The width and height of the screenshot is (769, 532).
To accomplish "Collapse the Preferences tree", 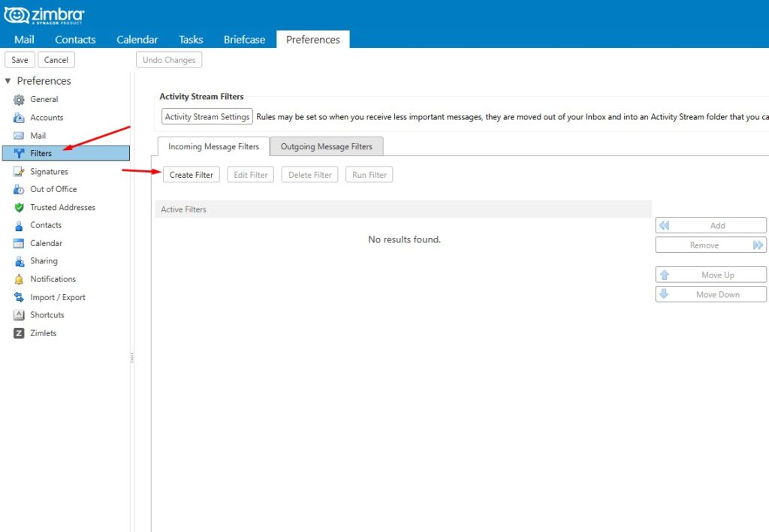I will click(x=8, y=81).
